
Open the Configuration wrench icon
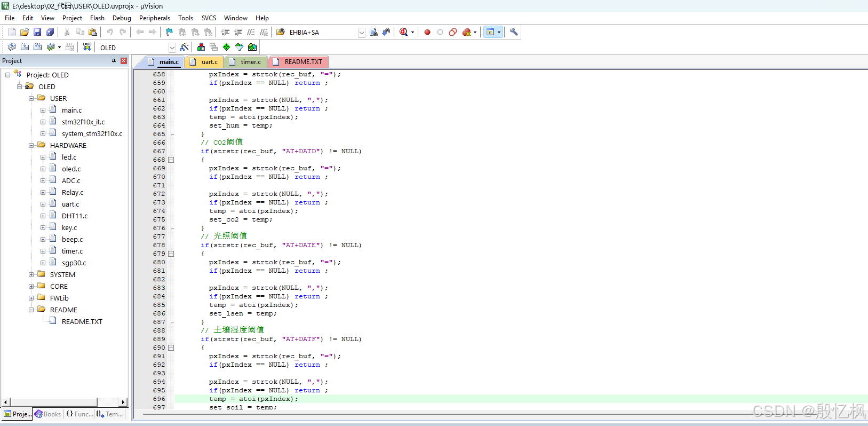[514, 32]
